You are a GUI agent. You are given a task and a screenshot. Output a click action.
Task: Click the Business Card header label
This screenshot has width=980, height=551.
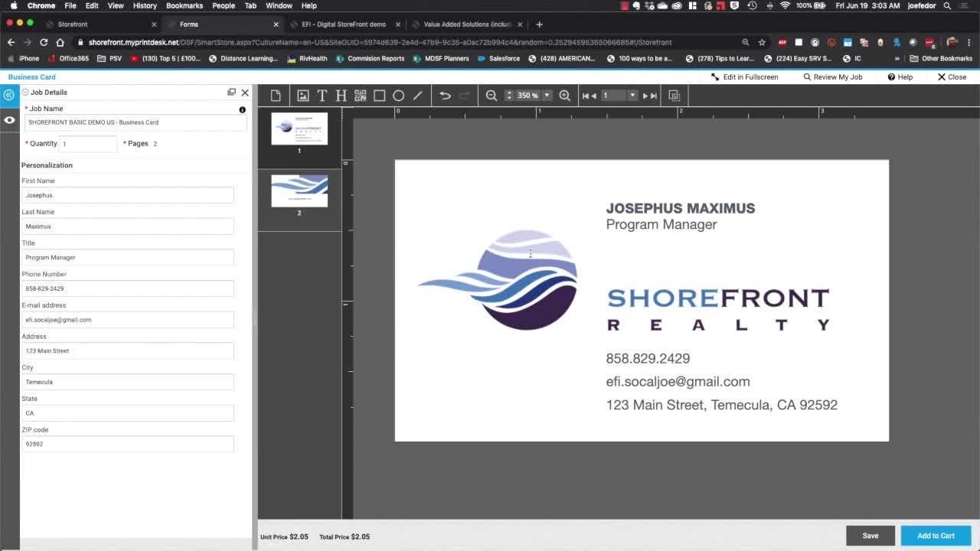coord(32,77)
